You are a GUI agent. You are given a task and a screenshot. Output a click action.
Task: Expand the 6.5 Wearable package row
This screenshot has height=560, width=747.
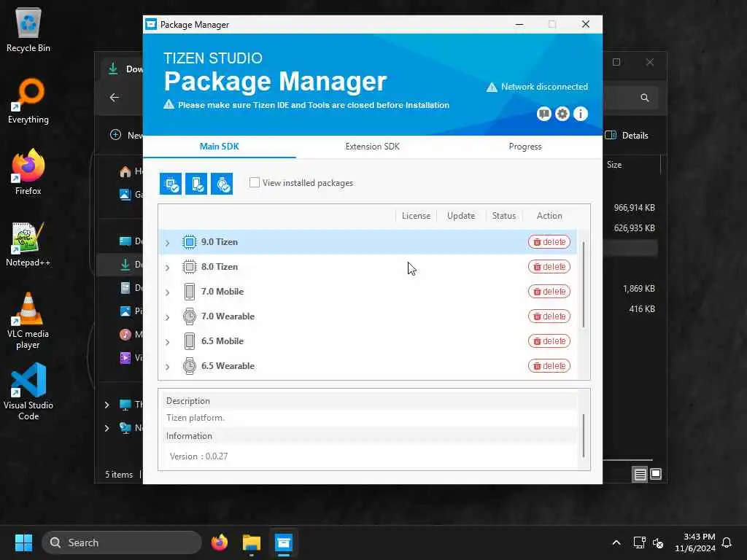point(167,367)
